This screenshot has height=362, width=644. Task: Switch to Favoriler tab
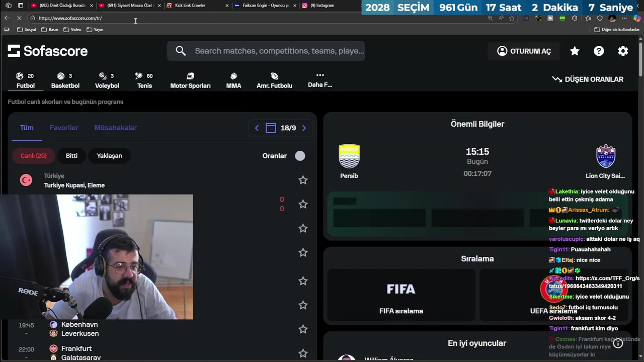coord(64,128)
